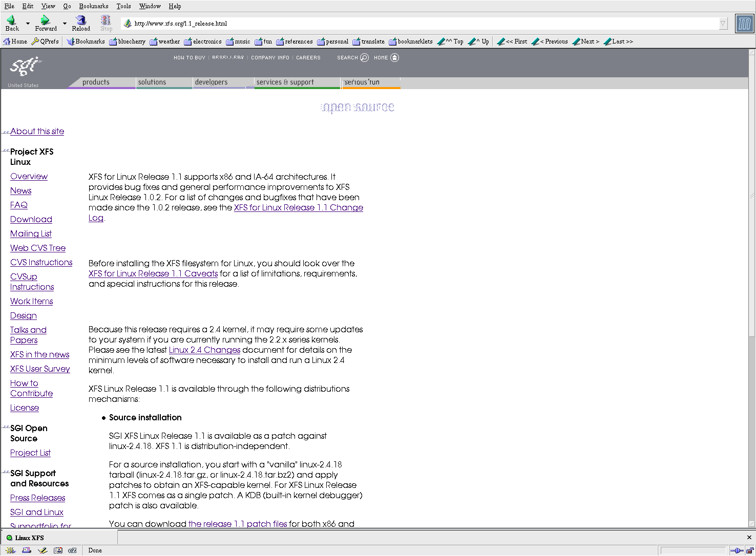Open the fun bookmark folder

pos(263,41)
